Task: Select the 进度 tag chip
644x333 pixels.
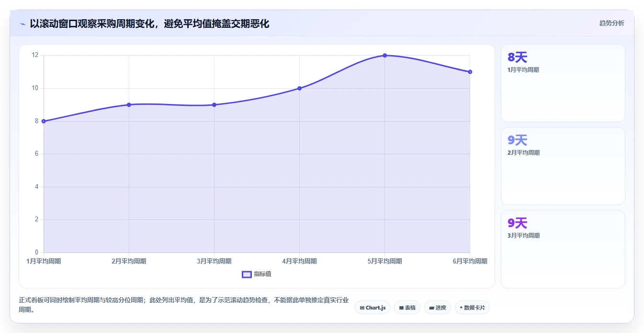Action: (438, 308)
